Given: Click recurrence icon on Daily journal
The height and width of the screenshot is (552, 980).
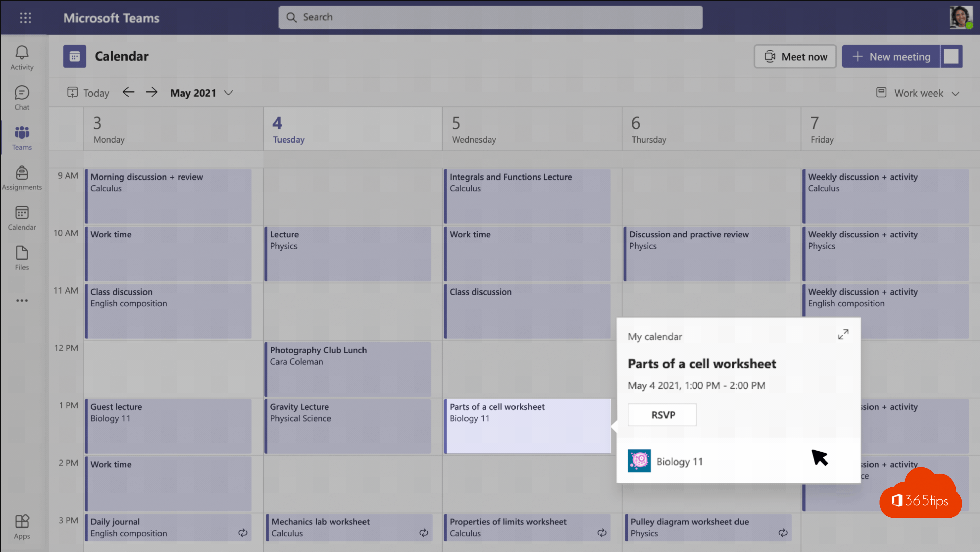Looking at the screenshot, I should coord(243,533).
